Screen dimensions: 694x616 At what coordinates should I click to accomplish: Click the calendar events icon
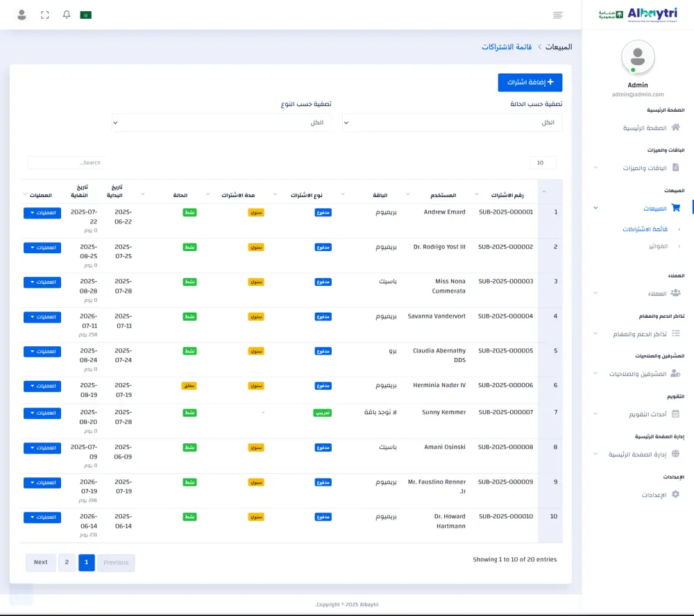pyautogui.click(x=675, y=413)
